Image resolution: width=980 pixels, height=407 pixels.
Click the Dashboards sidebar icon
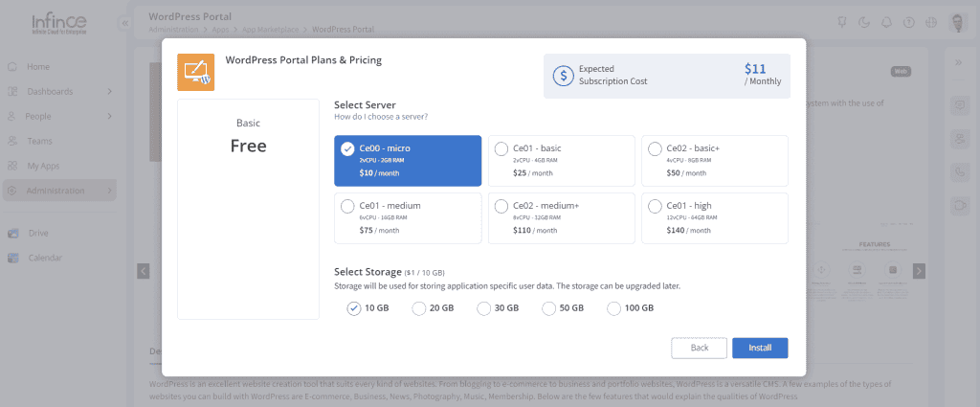(x=12, y=91)
